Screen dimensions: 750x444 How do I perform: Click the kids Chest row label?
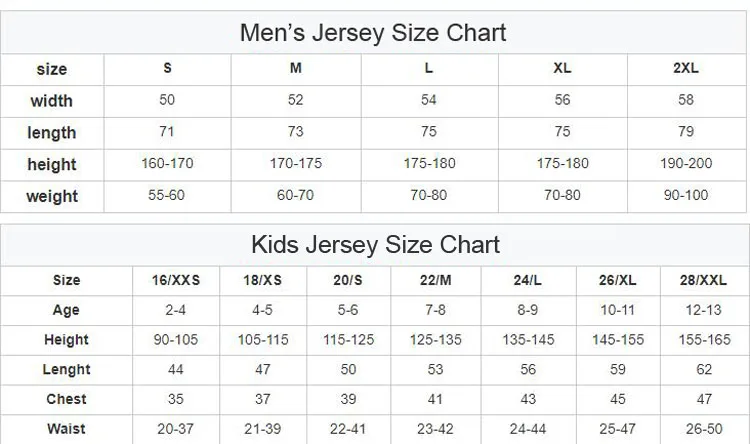pyautogui.click(x=66, y=399)
